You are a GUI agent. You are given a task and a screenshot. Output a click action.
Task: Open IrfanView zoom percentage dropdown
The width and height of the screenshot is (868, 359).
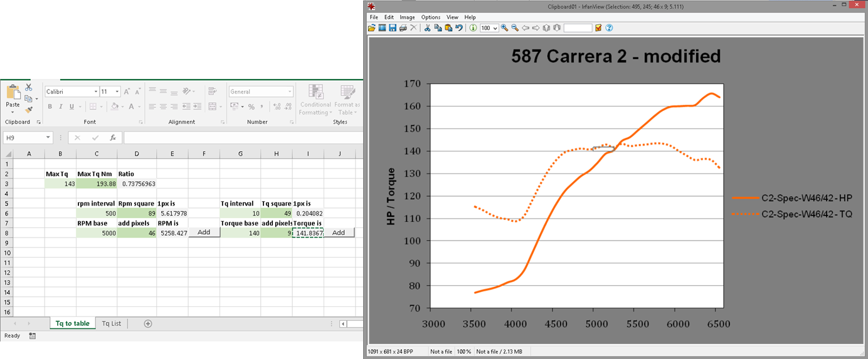pyautogui.click(x=495, y=28)
